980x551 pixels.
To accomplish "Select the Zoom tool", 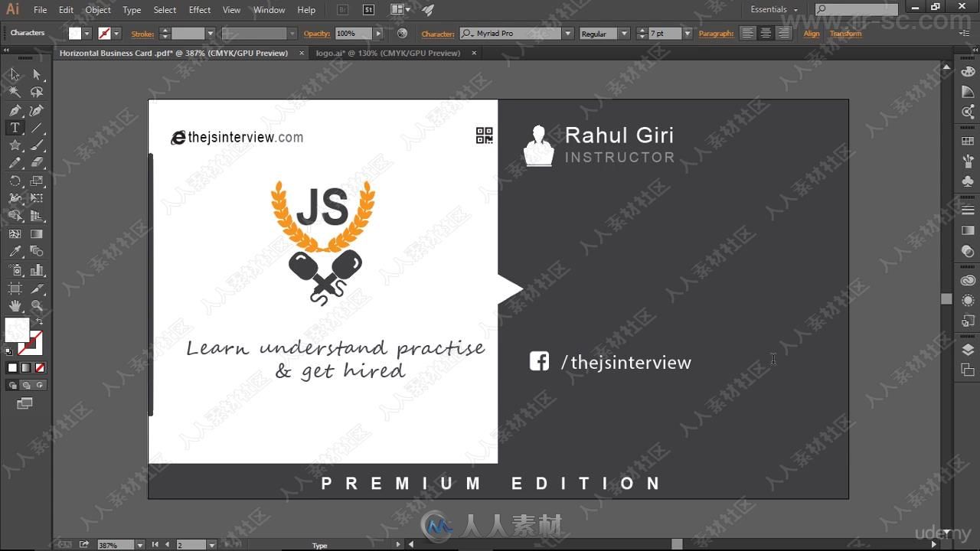I will (x=37, y=306).
